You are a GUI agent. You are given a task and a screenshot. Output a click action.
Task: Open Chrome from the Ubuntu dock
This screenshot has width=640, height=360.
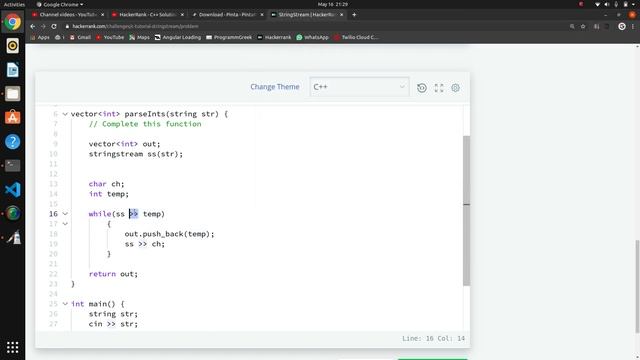point(13,22)
